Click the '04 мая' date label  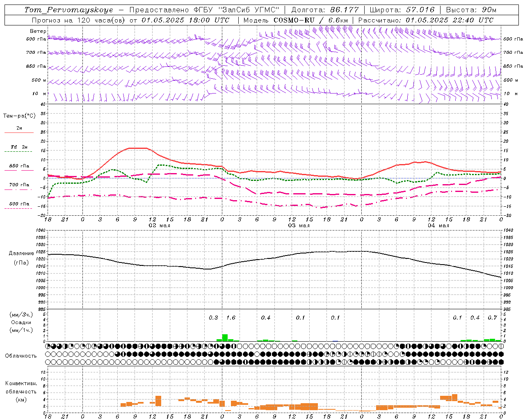tap(438, 226)
